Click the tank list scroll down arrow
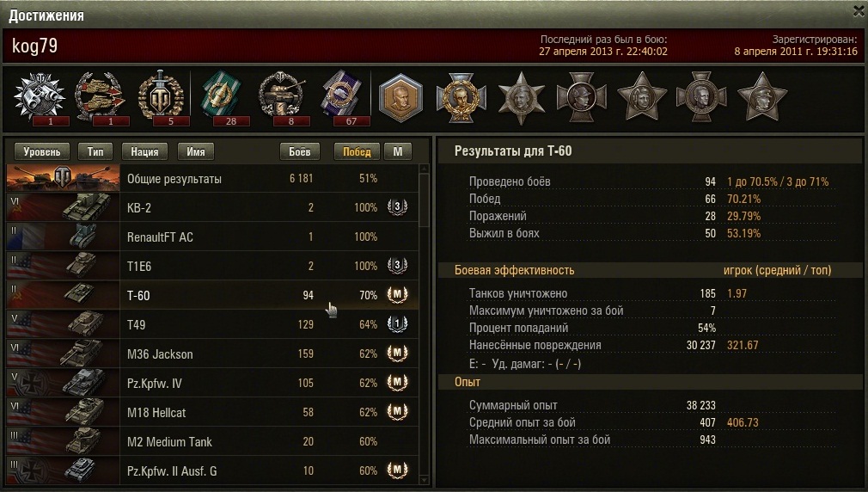Image resolution: width=868 pixels, height=492 pixels. [424, 480]
